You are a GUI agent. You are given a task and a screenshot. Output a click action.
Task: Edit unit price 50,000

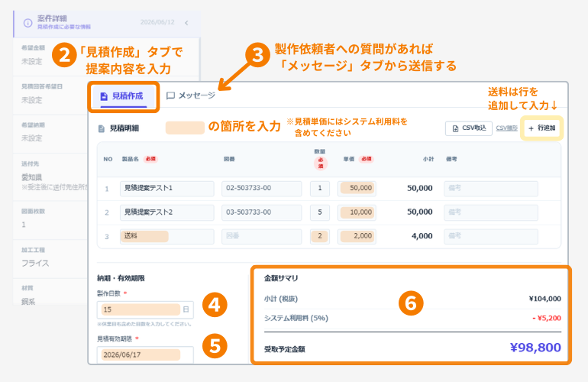pos(357,189)
